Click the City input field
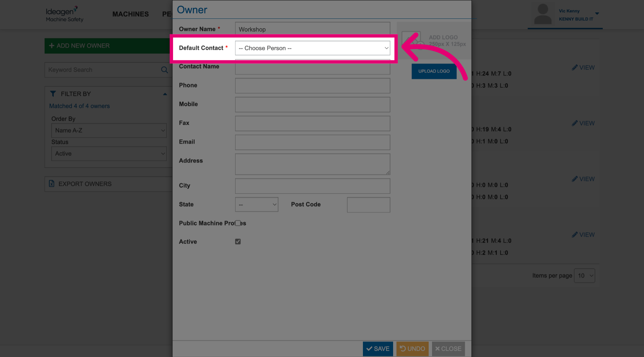 click(312, 186)
